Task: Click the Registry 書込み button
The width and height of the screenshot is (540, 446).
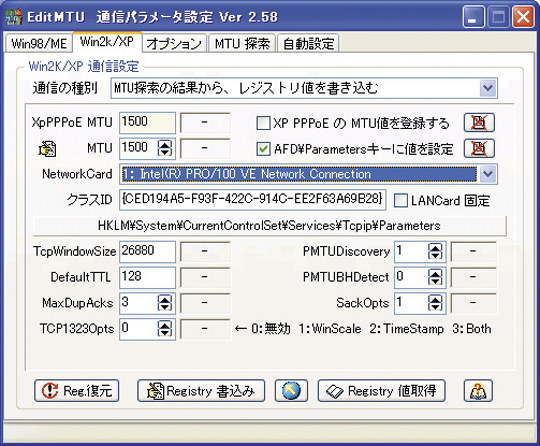Action: coord(201,391)
